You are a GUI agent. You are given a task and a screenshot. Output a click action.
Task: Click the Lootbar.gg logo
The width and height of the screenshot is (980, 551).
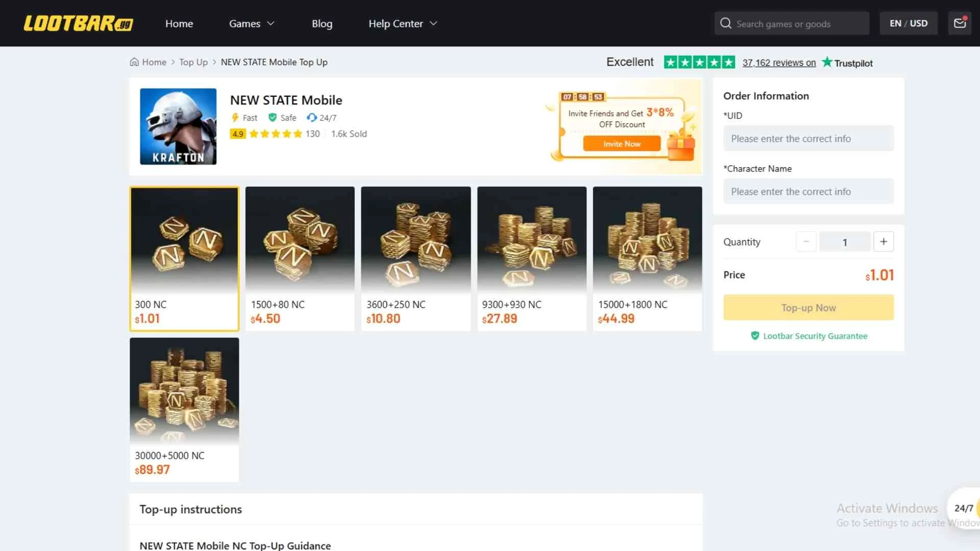(x=78, y=23)
